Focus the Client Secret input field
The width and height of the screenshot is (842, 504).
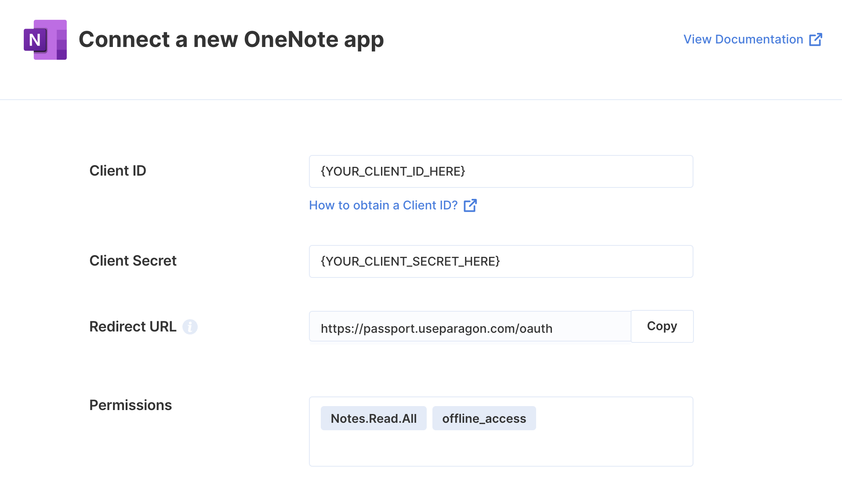[501, 261]
